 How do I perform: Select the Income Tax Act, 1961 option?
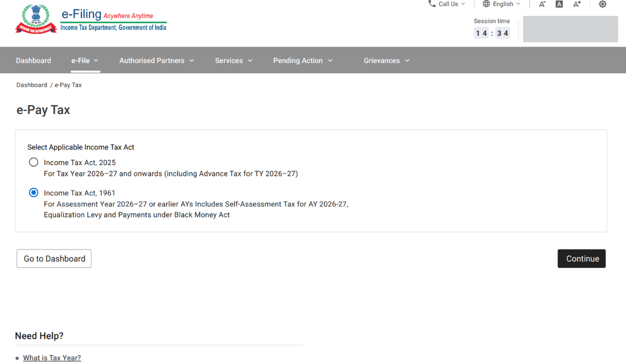click(34, 193)
